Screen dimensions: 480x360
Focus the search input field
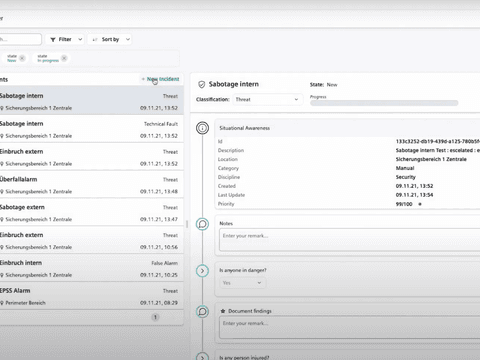(20, 39)
